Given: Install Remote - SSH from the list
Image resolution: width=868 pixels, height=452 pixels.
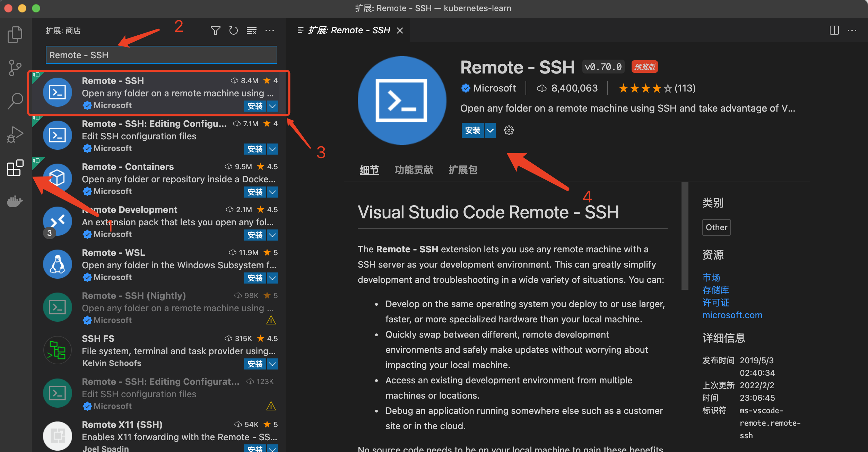Looking at the screenshot, I should [x=255, y=106].
